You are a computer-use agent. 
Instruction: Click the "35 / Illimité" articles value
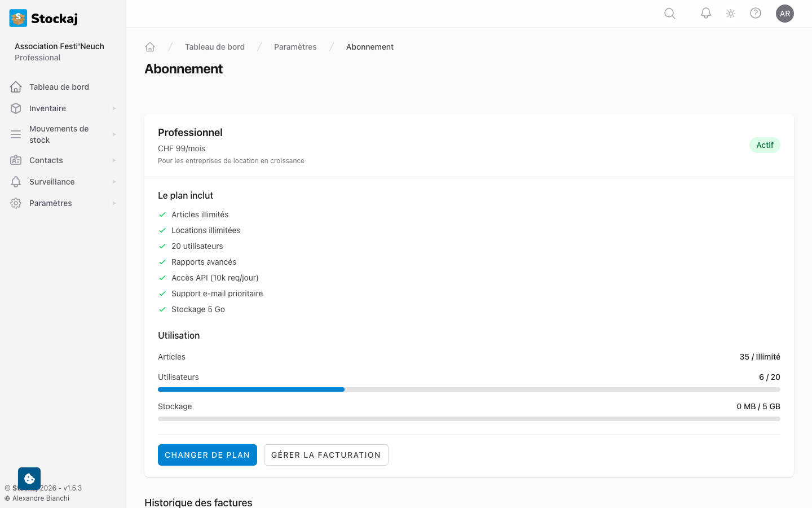coord(760,357)
